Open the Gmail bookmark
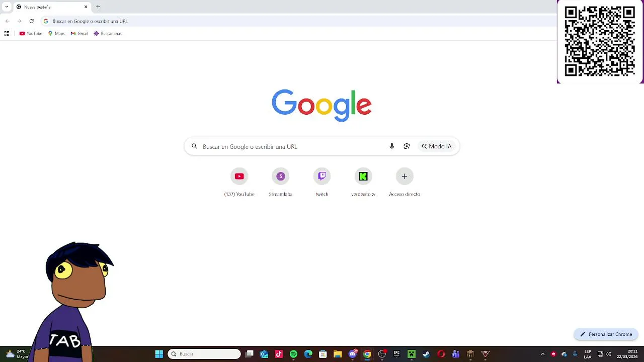Viewport: 644px width, 362px height. point(79,33)
